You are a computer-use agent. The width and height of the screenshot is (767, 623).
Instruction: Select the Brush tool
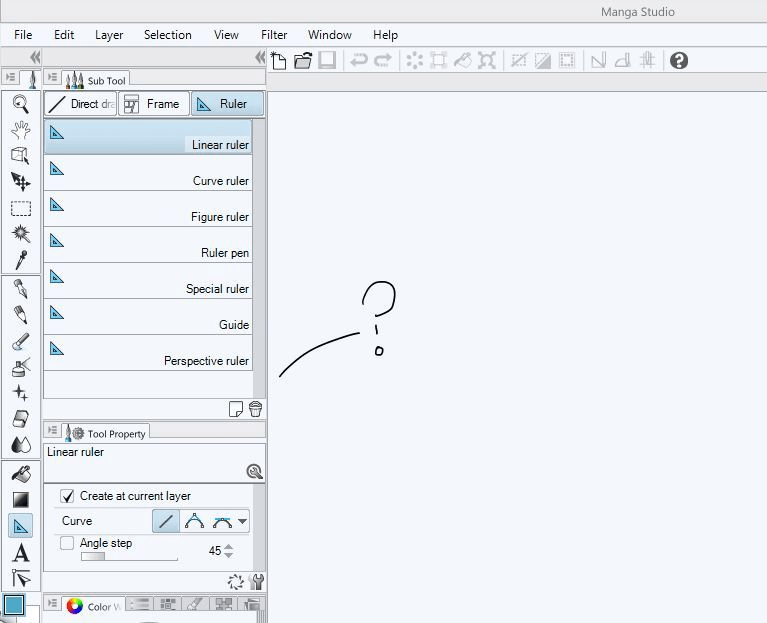coord(21,341)
